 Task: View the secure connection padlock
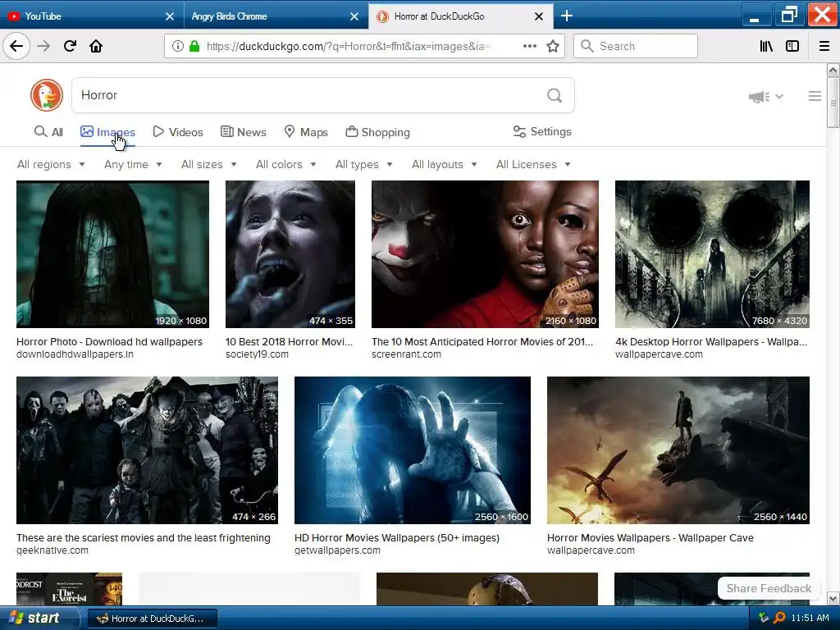point(194,46)
